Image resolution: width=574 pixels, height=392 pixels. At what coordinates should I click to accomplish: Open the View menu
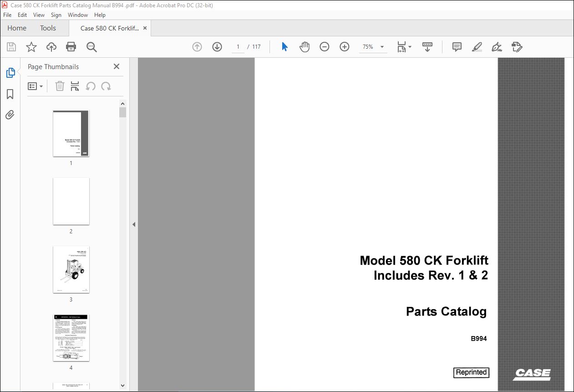click(39, 15)
